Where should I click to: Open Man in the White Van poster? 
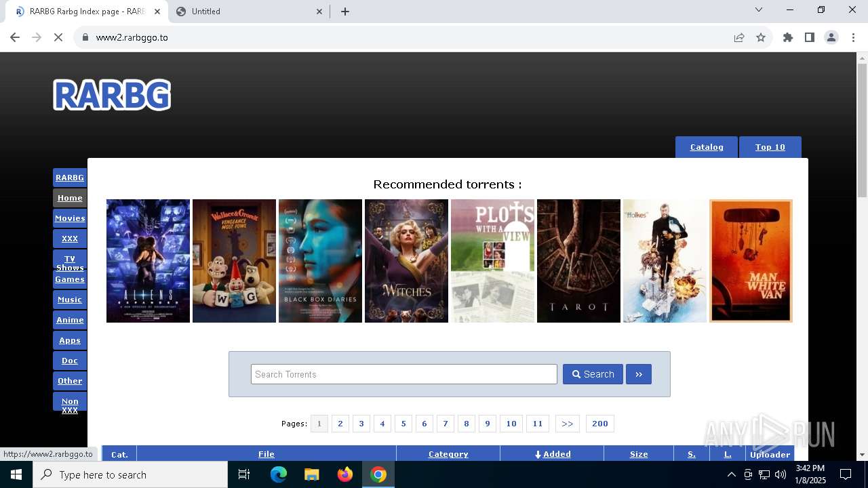[751, 261]
